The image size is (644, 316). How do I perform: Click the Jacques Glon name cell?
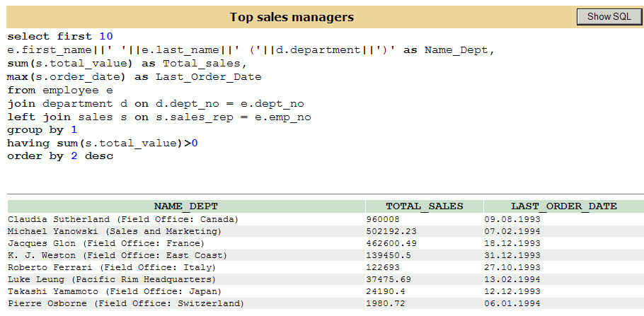186,243
